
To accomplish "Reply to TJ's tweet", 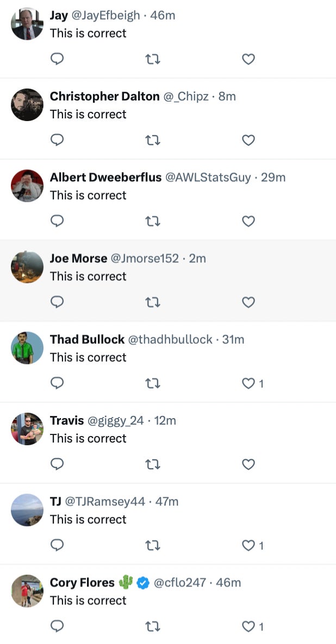I will 57,546.
